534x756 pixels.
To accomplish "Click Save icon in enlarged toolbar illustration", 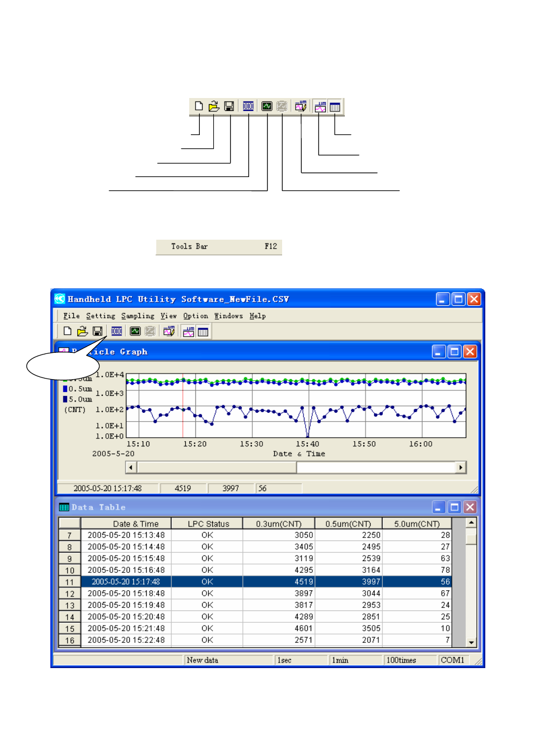I will [229, 106].
